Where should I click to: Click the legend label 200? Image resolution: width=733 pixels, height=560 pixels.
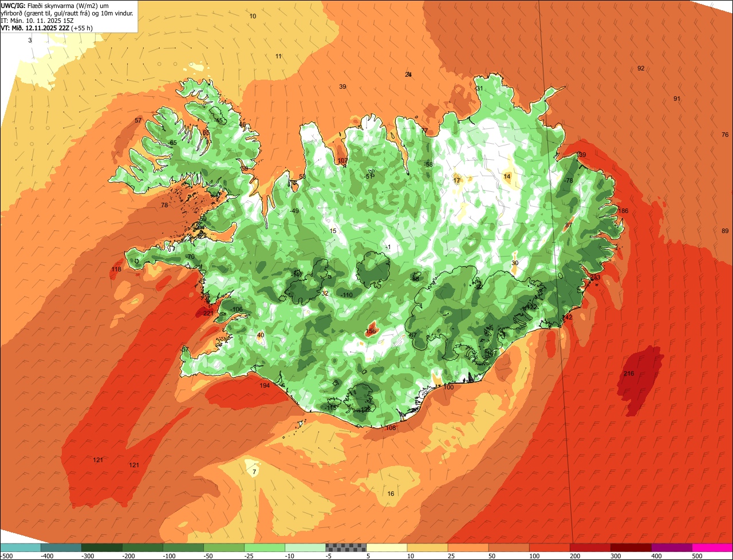tap(576, 556)
